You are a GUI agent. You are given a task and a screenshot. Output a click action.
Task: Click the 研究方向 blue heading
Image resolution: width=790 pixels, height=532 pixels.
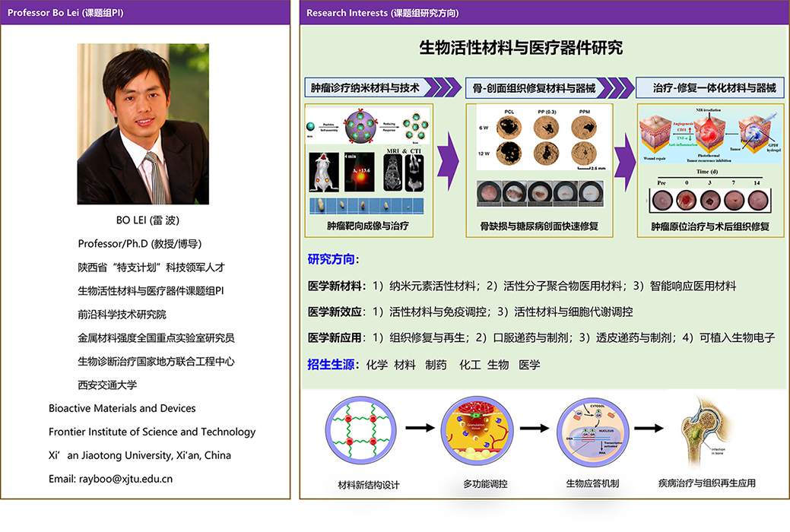(332, 259)
